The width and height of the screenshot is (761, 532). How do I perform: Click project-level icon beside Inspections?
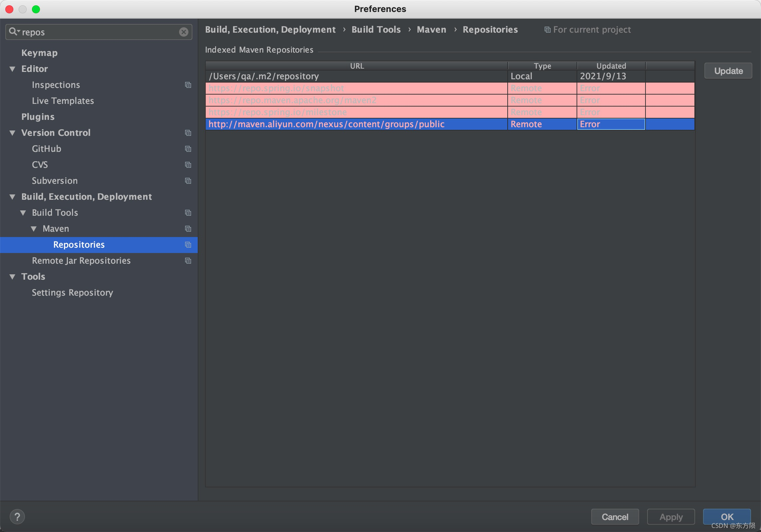(188, 85)
